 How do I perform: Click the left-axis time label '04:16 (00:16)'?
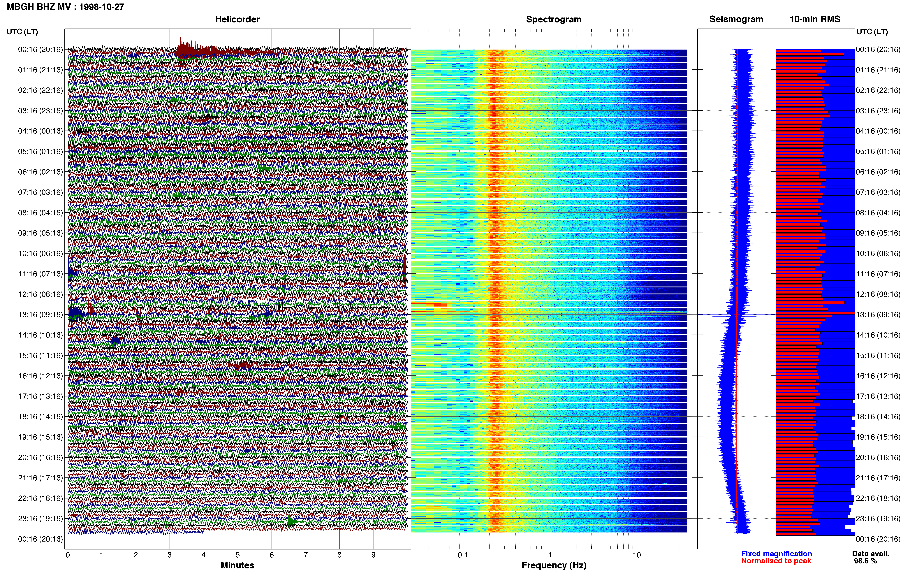coord(41,131)
